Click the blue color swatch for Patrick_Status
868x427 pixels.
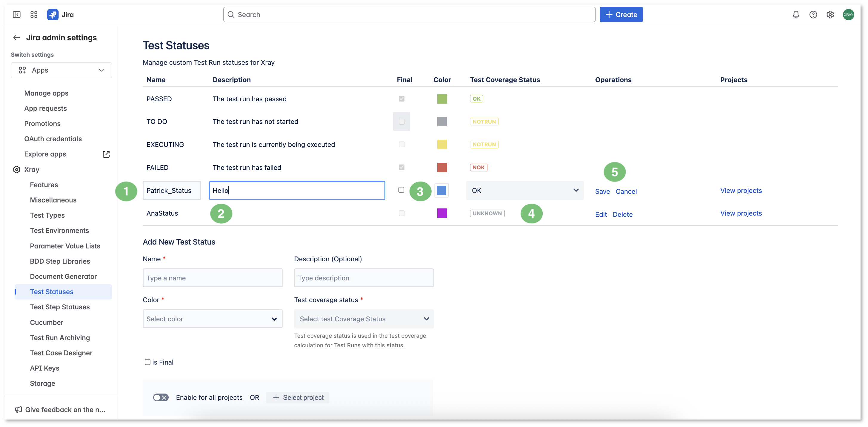tap(441, 191)
